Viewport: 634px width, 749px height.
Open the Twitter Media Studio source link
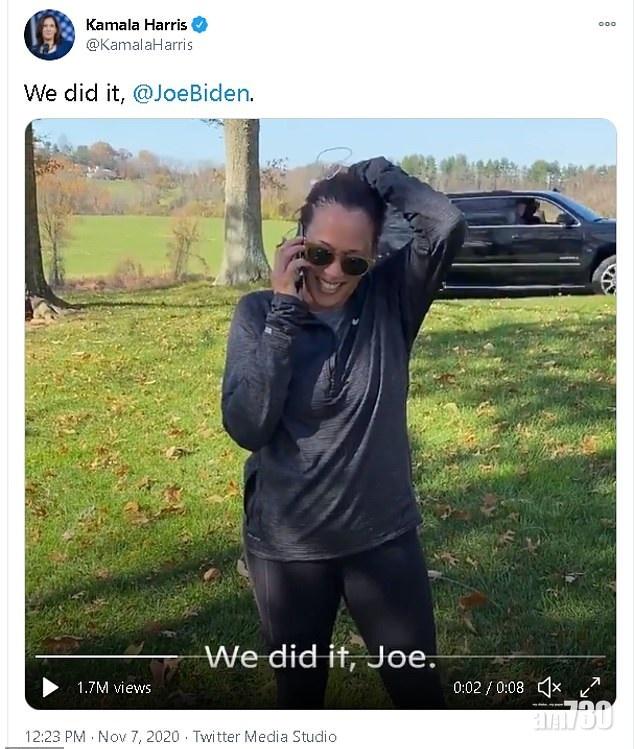click(265, 736)
